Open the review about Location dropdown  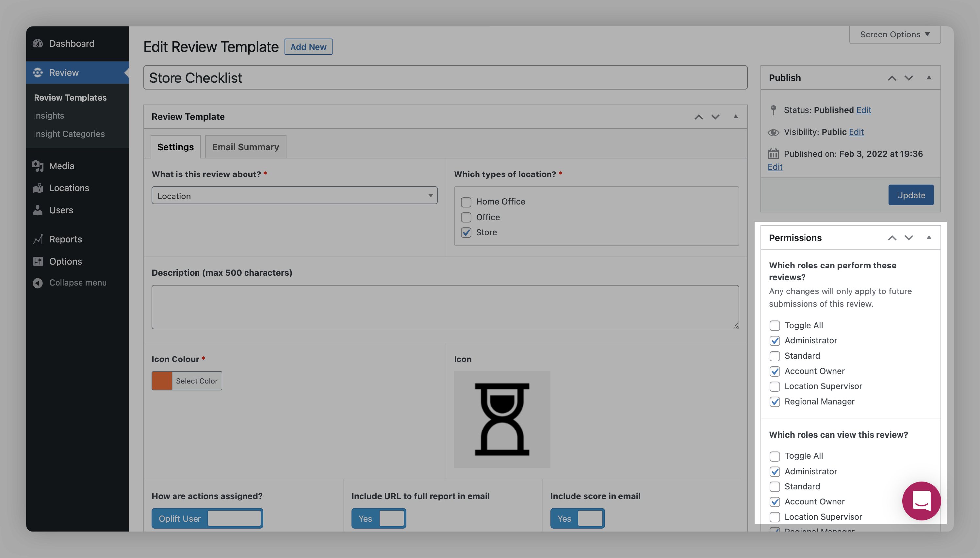[x=294, y=195]
